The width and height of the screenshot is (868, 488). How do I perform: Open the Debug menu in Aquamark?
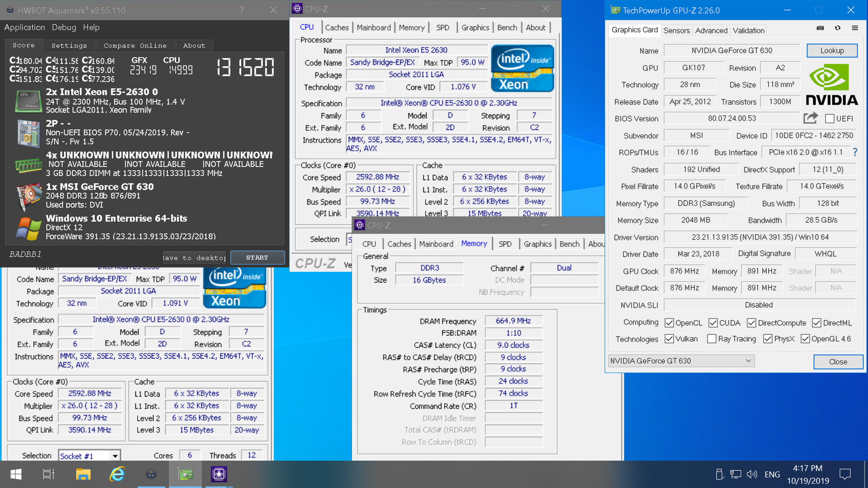point(64,28)
